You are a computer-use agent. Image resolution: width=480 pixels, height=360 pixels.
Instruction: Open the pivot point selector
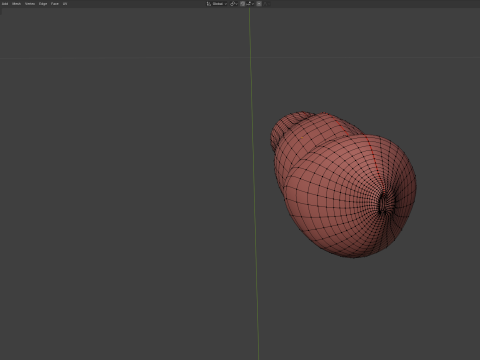234,4
